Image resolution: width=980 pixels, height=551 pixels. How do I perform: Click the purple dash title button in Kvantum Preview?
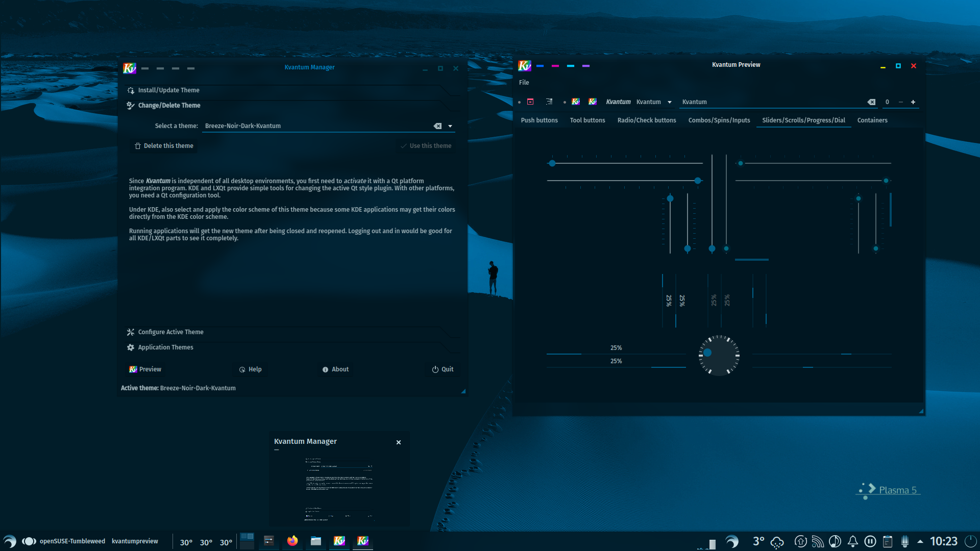pyautogui.click(x=586, y=66)
